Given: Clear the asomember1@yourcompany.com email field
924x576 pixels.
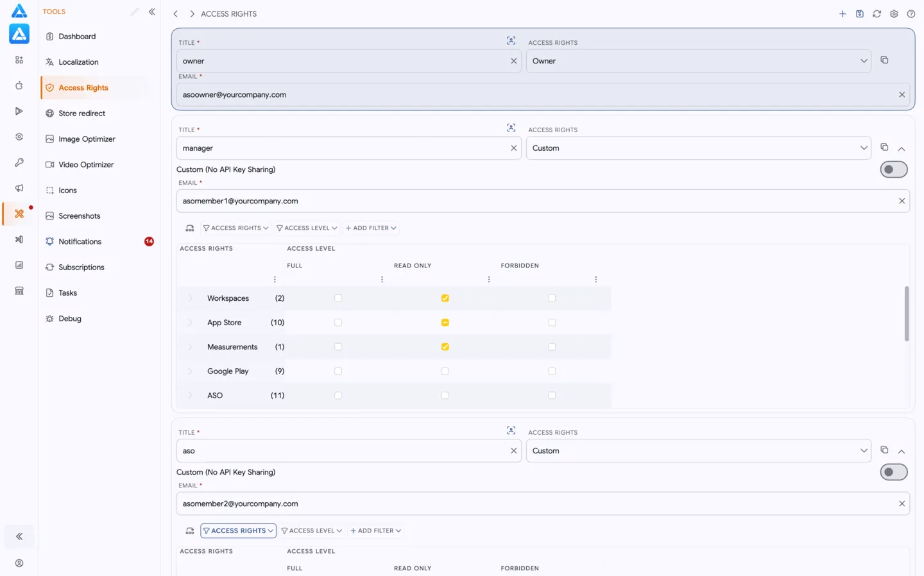Looking at the screenshot, I should (902, 201).
